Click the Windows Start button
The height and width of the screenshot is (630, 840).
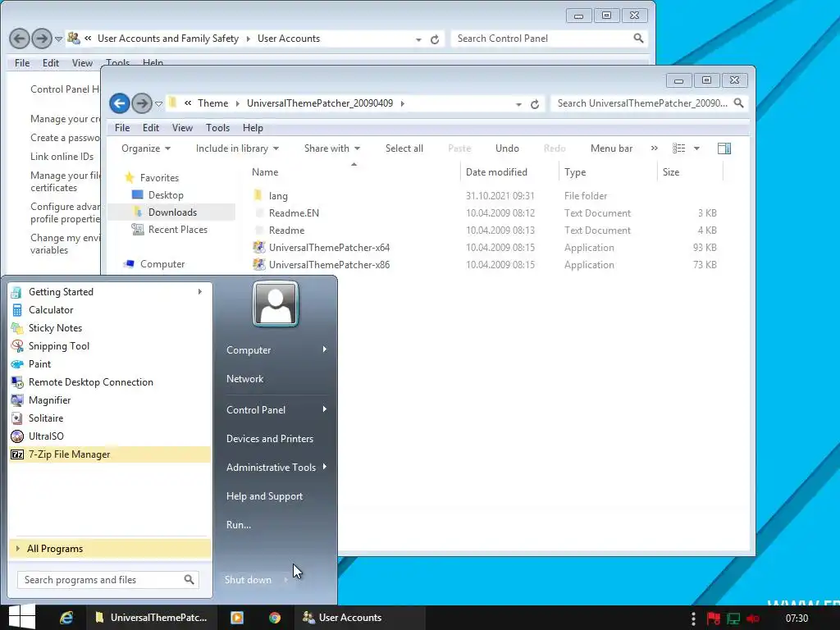pyautogui.click(x=22, y=617)
